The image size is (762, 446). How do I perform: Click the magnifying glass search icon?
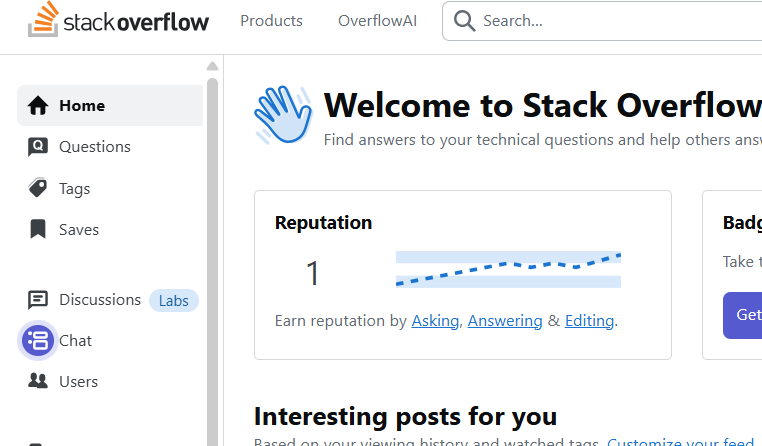pos(464,21)
